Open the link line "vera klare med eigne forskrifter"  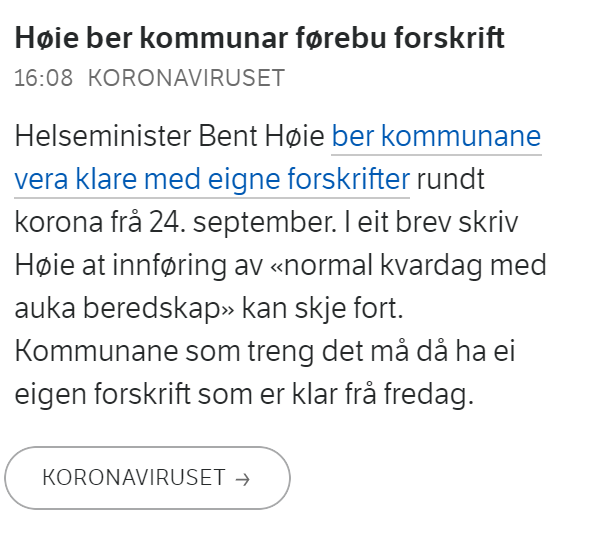(212, 179)
